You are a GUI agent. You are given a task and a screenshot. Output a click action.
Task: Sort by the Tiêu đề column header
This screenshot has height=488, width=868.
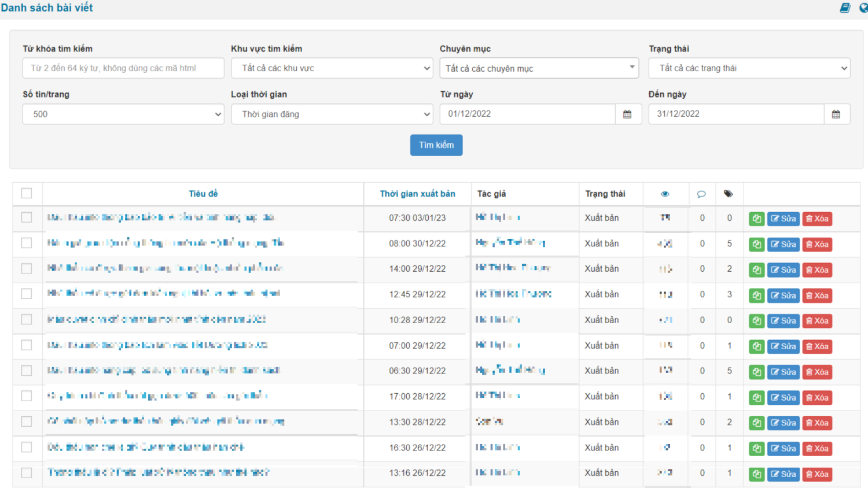(x=203, y=194)
